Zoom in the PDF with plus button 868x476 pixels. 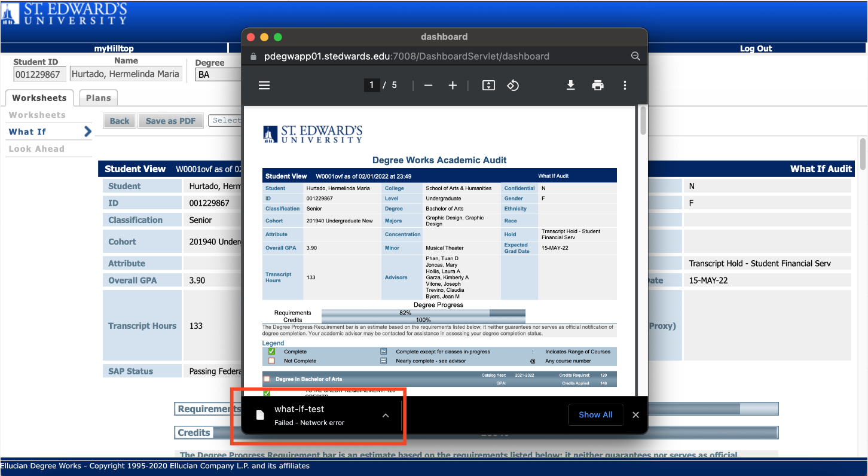point(453,86)
